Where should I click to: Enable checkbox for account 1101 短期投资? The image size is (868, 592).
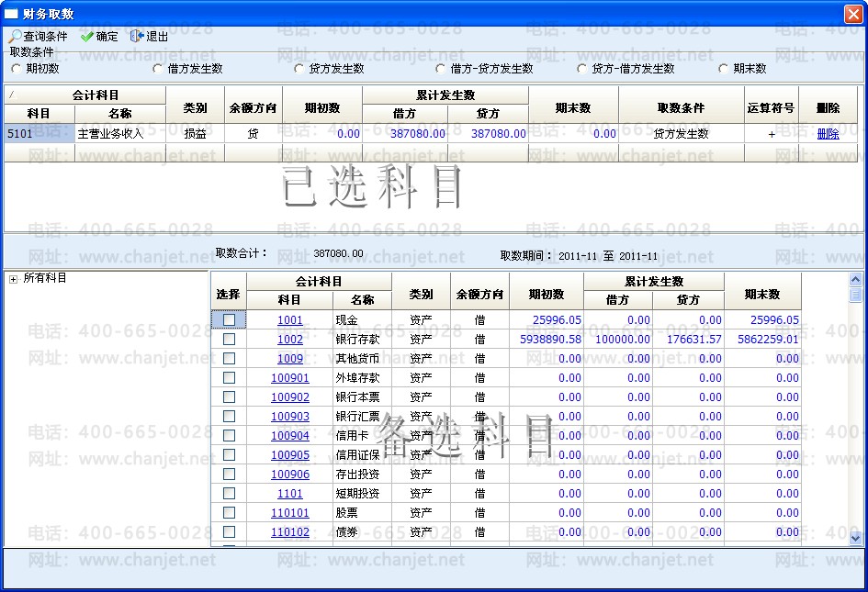pyautogui.click(x=229, y=494)
